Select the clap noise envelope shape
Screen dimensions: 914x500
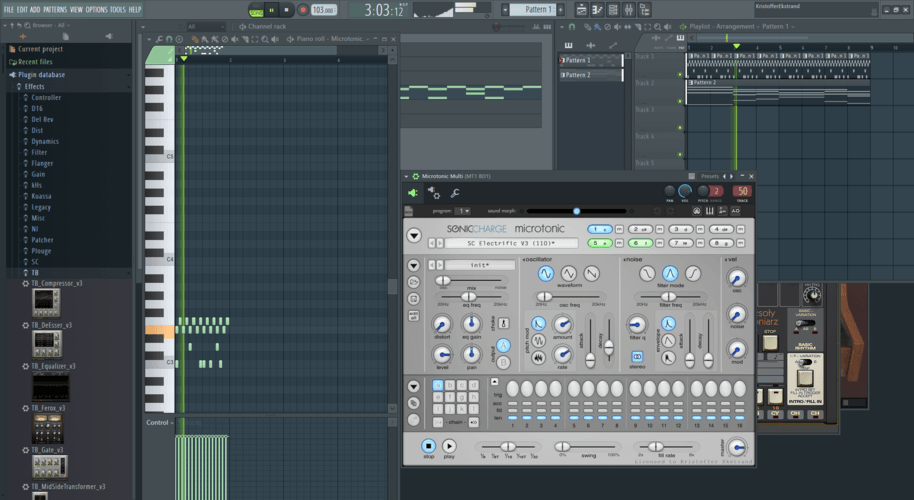tap(669, 357)
